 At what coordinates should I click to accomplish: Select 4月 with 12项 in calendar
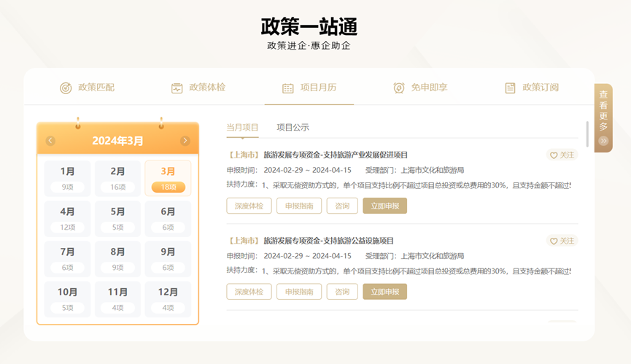pos(68,218)
